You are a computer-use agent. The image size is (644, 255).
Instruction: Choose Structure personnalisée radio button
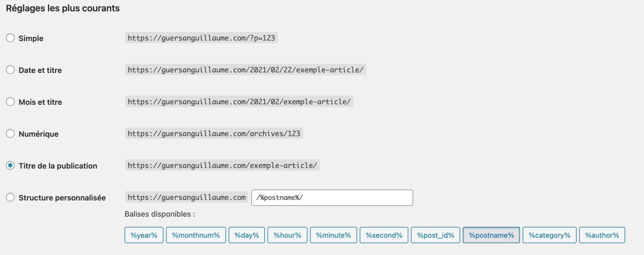click(x=10, y=197)
